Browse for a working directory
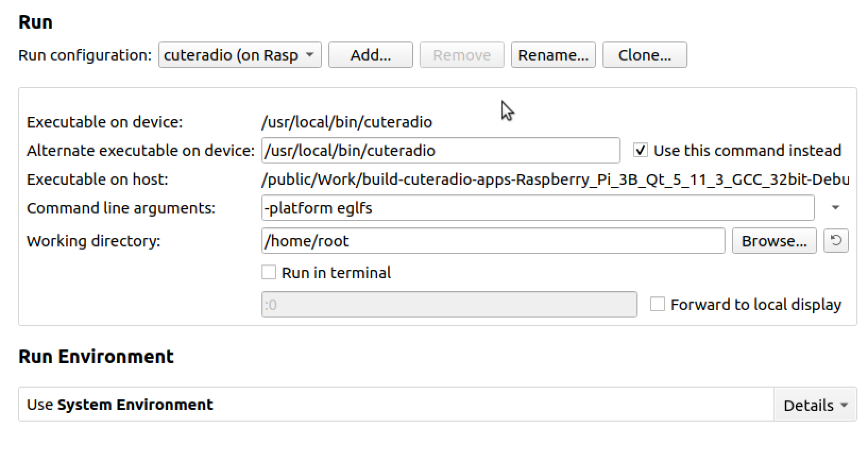The width and height of the screenshot is (868, 462). click(774, 241)
